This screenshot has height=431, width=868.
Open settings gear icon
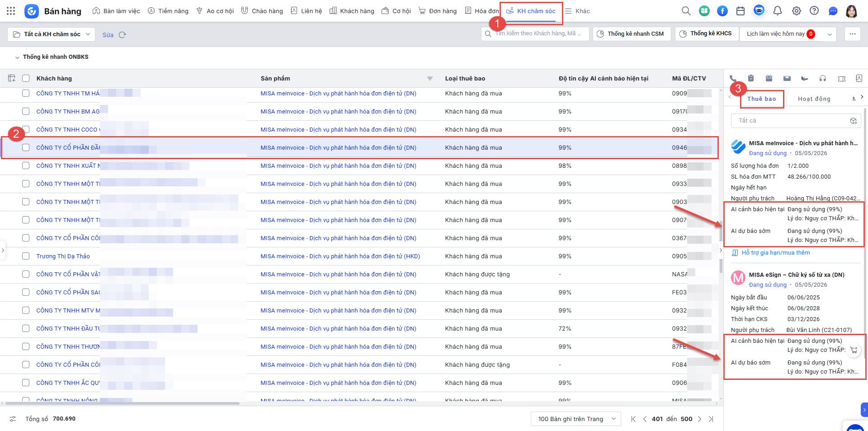tap(796, 11)
